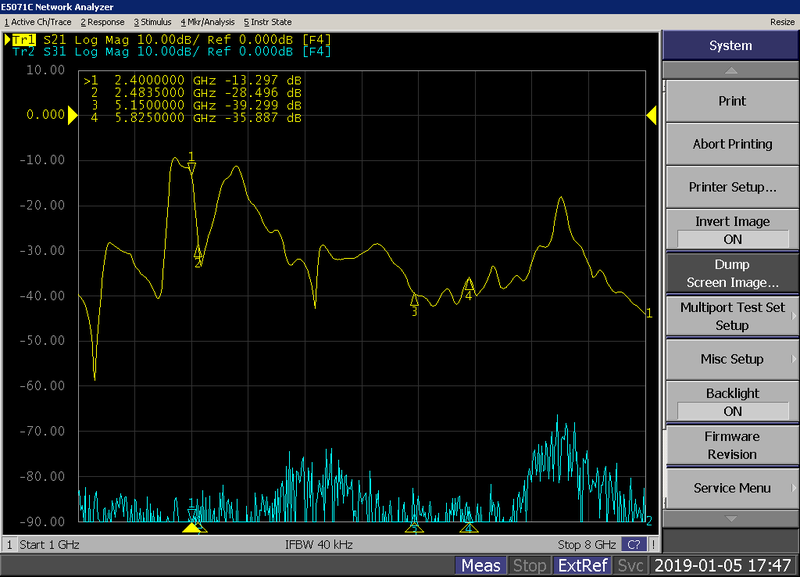Toggle the Backlight softkey off
Viewport: 800px width, 577px height.
731,399
